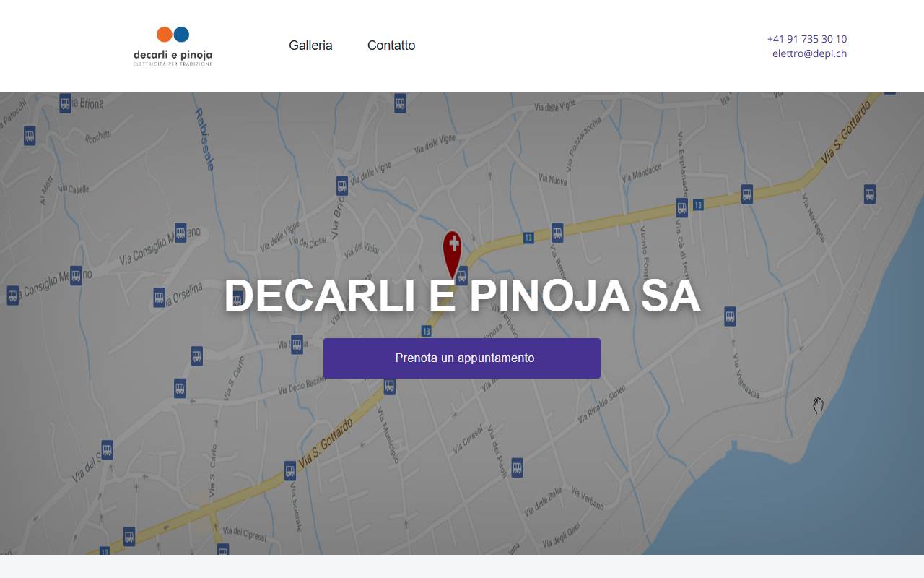Open the Galleria menu item

[310, 46]
